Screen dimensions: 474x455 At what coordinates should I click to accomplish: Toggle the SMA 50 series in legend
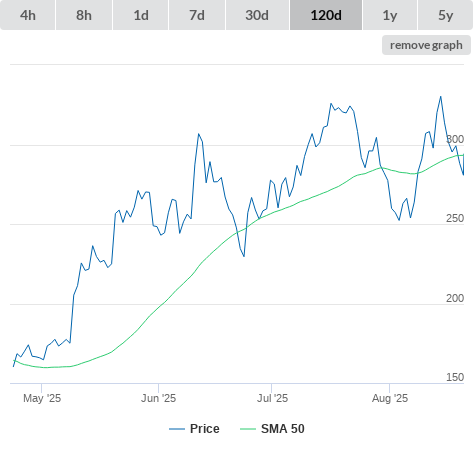tap(272, 429)
